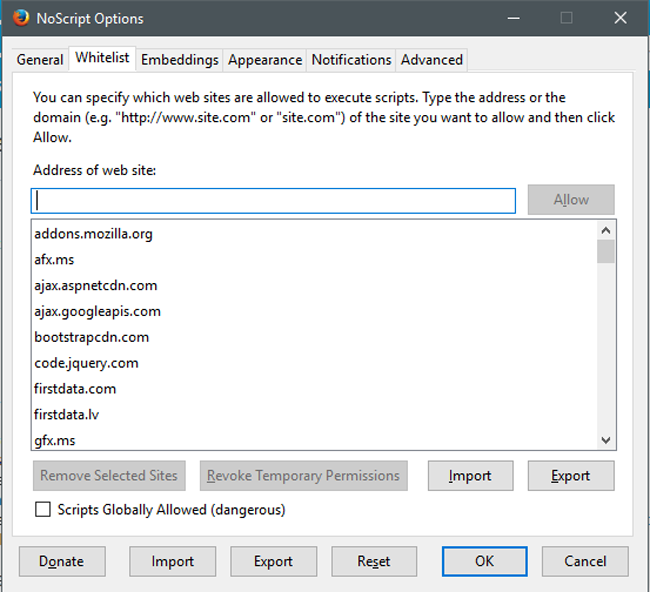This screenshot has width=650, height=592.
Task: Click the whitelist scroll up arrow
Action: point(606,230)
